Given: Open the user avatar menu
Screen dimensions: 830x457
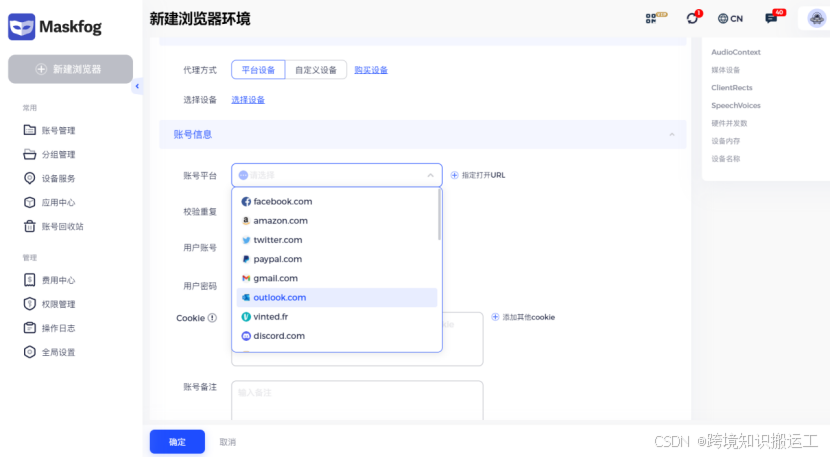Looking at the screenshot, I should point(816,19).
